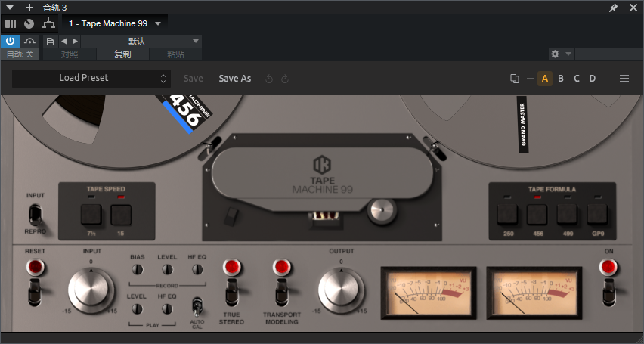Click the left VU meter
644x344 pixels.
[x=429, y=293]
